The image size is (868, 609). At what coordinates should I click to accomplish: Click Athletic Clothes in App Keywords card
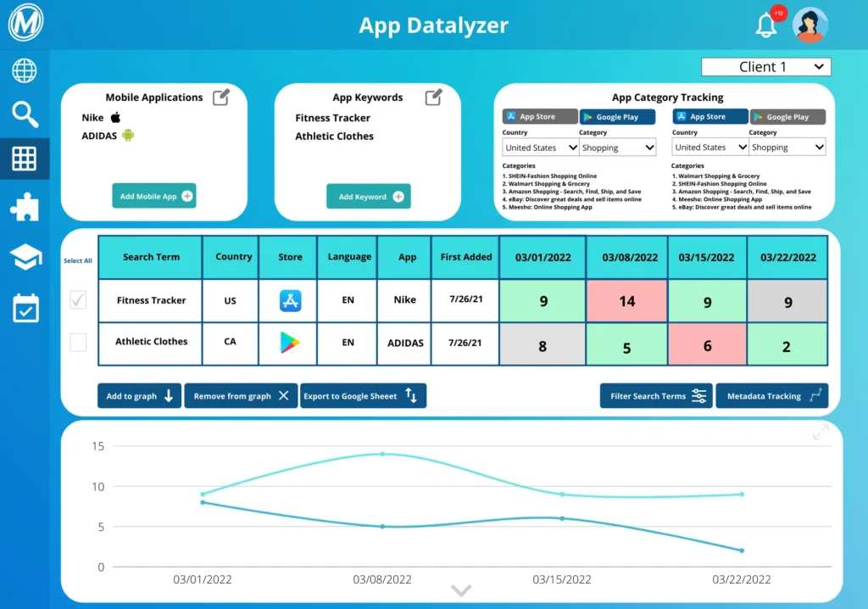(334, 136)
